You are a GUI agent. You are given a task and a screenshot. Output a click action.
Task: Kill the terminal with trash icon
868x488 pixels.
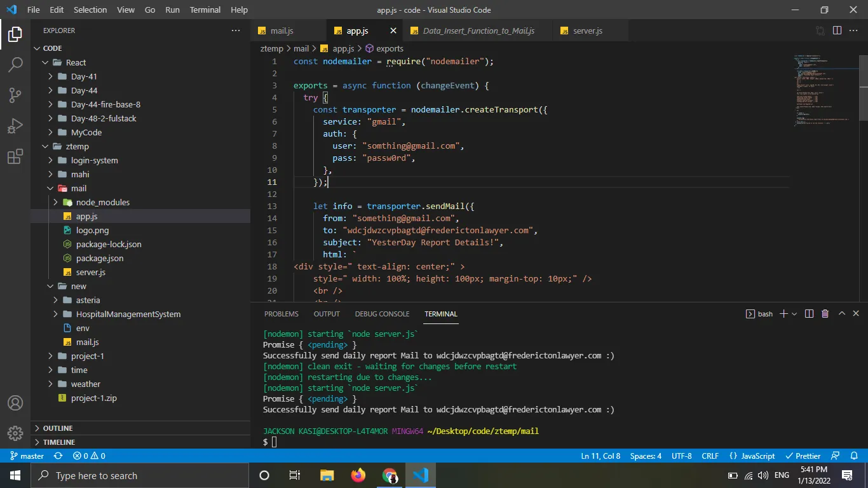825,314
